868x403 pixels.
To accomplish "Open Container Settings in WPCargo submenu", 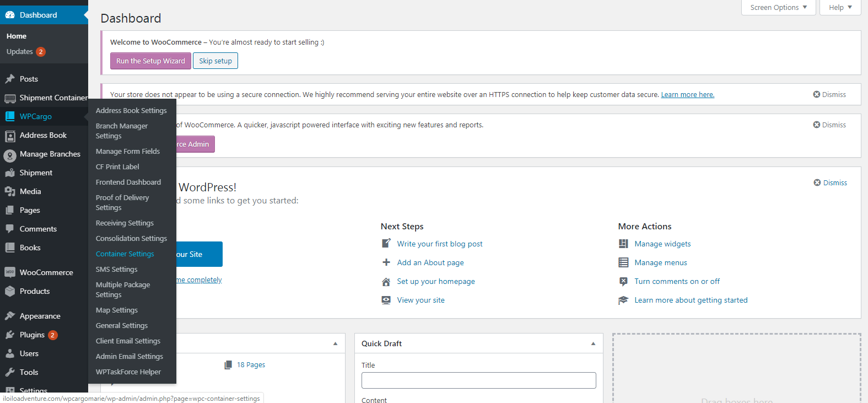I will [x=125, y=254].
